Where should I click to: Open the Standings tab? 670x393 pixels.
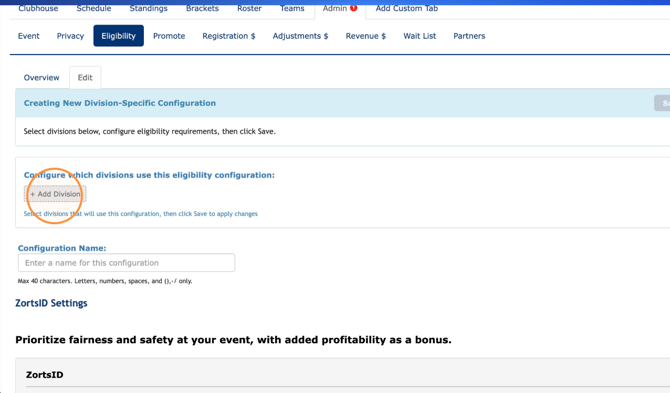pyautogui.click(x=148, y=9)
